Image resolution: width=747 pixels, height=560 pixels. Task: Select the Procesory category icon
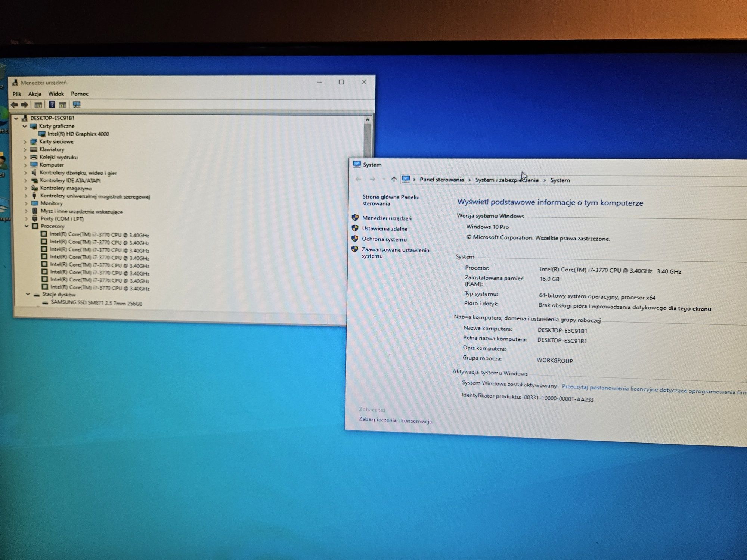click(x=35, y=226)
